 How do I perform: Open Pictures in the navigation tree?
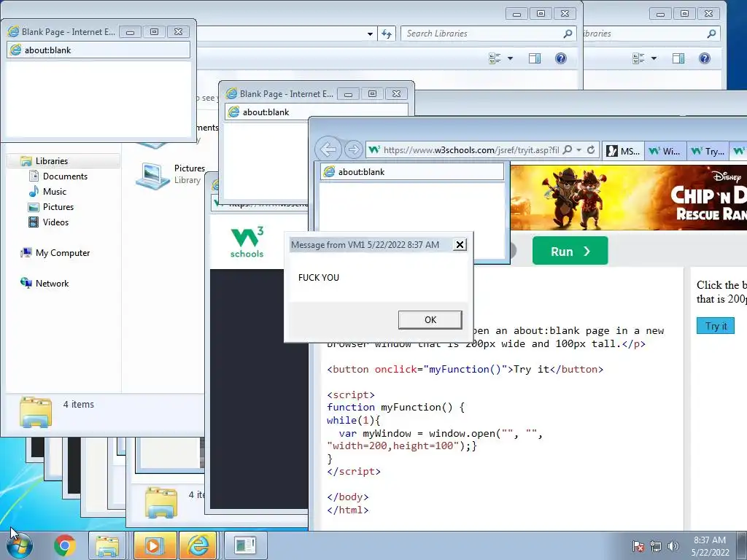(58, 206)
